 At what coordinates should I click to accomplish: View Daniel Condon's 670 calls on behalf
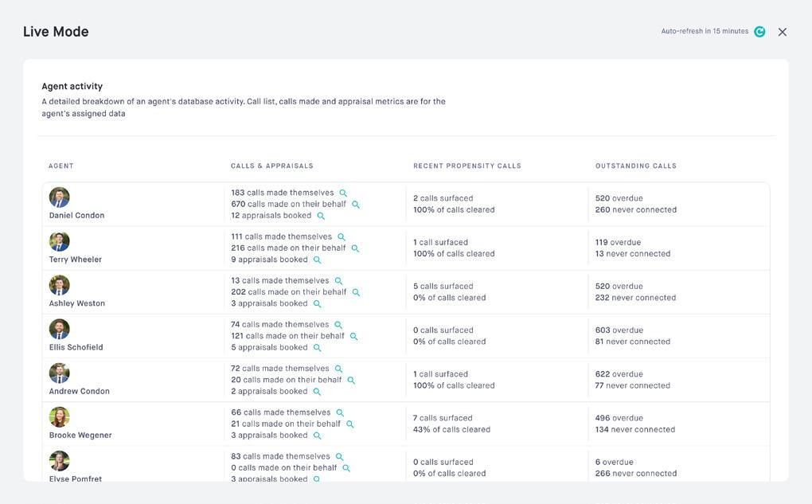(x=356, y=205)
